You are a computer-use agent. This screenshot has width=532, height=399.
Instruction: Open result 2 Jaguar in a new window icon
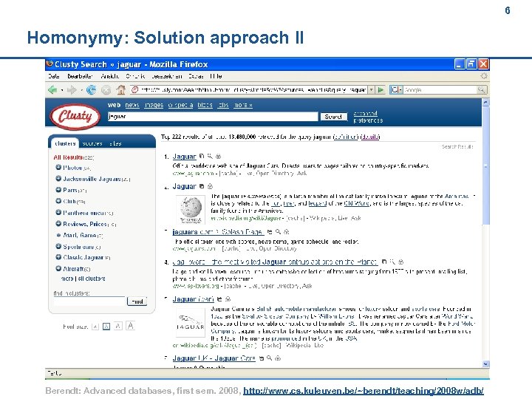202,186
